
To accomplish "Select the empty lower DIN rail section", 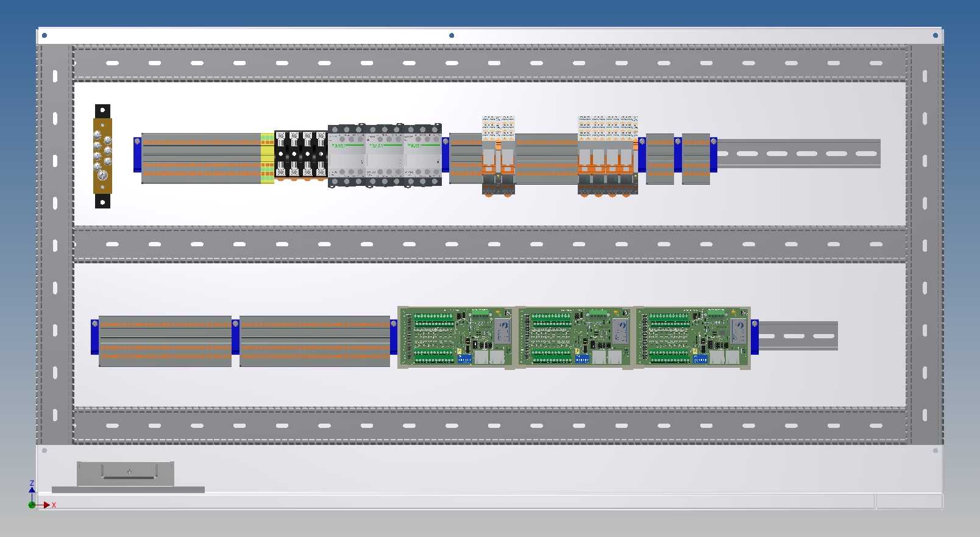I will click(798, 336).
